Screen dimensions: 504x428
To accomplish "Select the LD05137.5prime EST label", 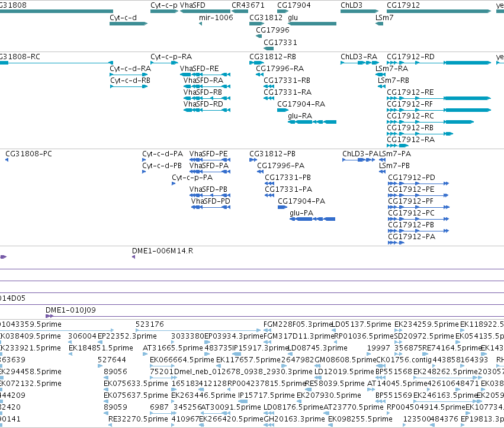I will (362, 324).
